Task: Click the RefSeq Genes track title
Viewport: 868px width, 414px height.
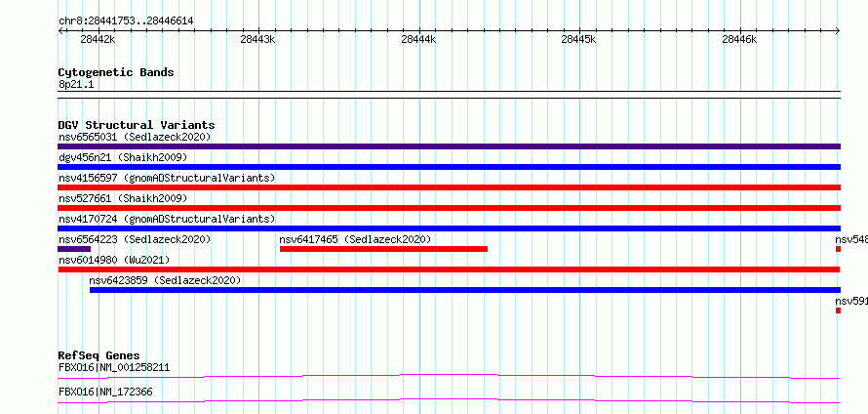Action: [x=99, y=355]
